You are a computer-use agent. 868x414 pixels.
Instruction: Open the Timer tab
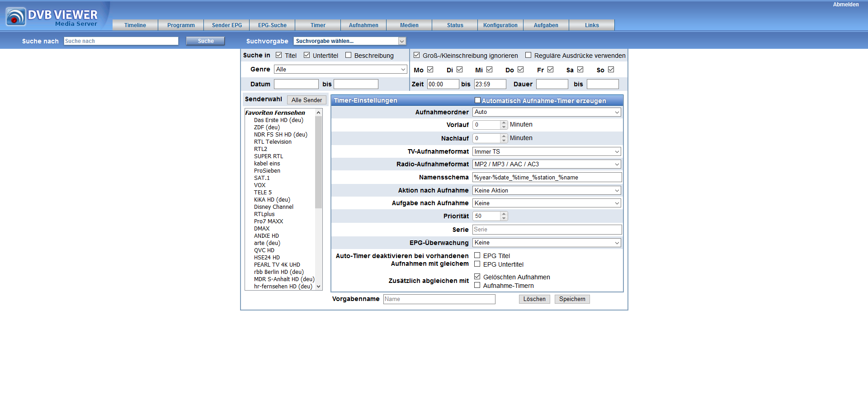[318, 25]
